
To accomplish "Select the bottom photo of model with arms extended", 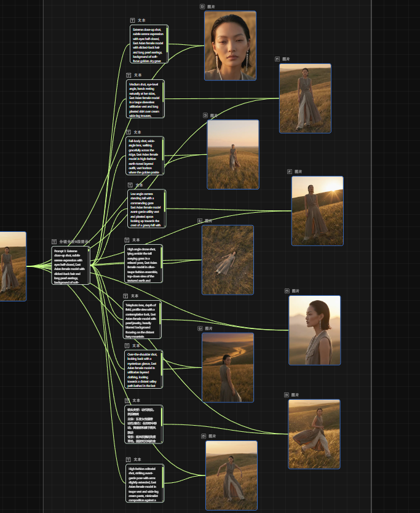I will pos(231,475).
